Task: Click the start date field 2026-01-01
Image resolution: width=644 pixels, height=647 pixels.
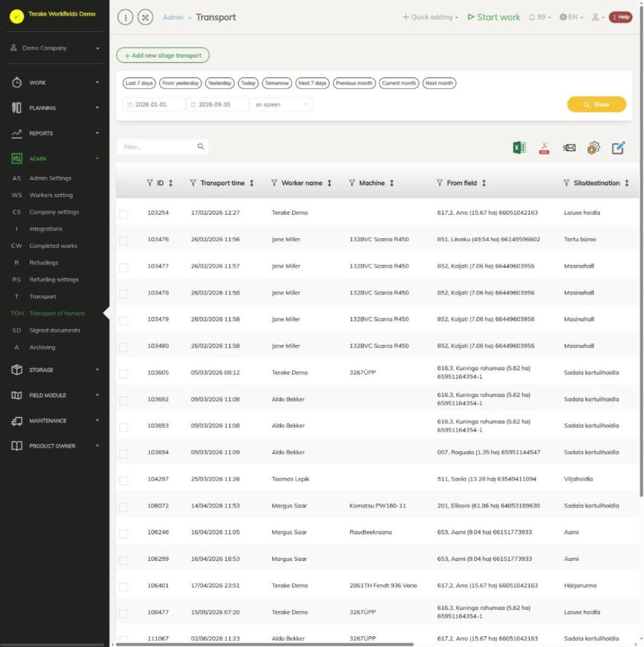Action: click(154, 104)
